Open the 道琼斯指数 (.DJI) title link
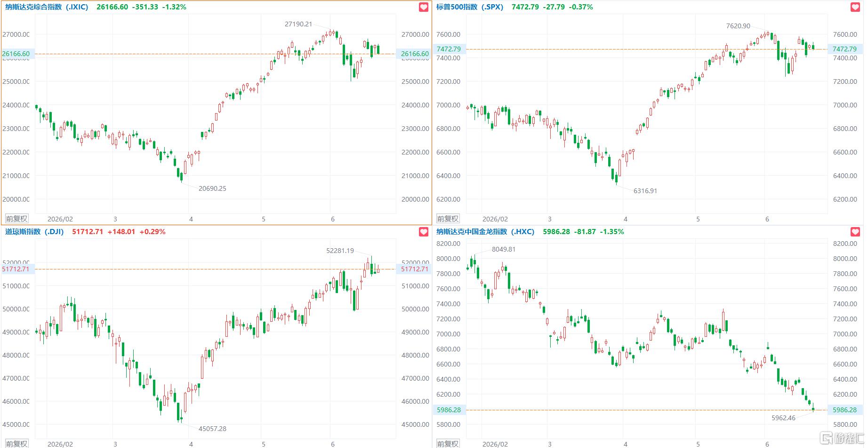 click(34, 232)
